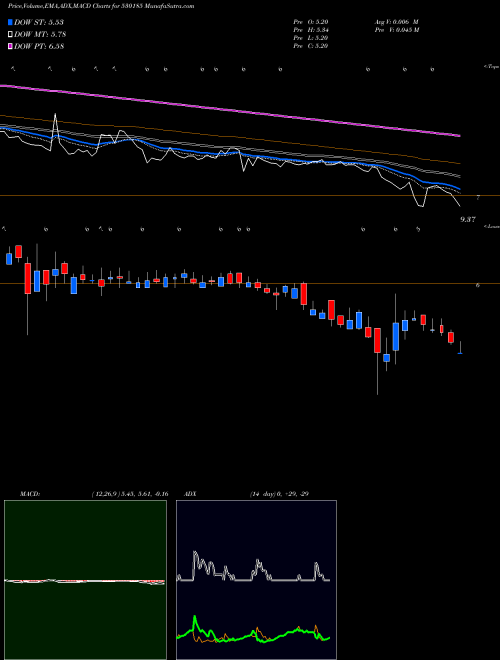The image size is (500, 660).
Task: Click the chart title mentioning MunafaSutra.com
Action: (x=101, y=7)
